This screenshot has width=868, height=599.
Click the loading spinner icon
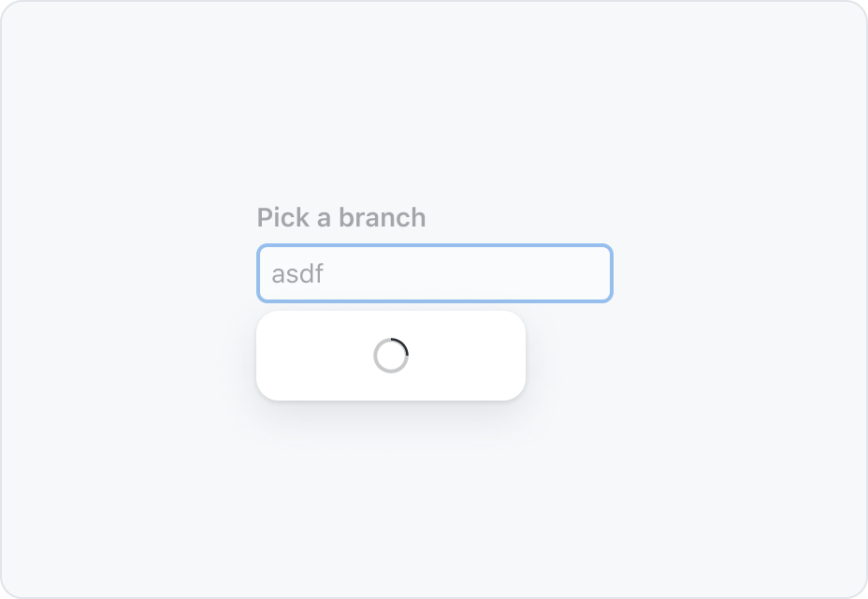[x=391, y=356]
